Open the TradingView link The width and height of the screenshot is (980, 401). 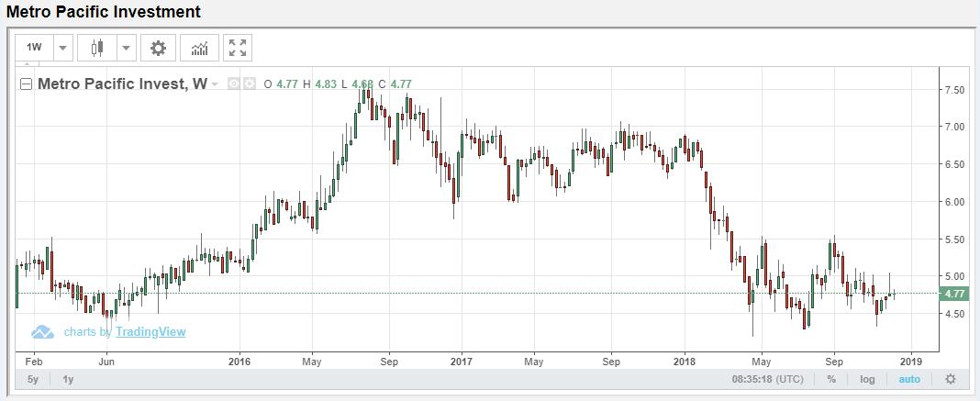pos(150,332)
